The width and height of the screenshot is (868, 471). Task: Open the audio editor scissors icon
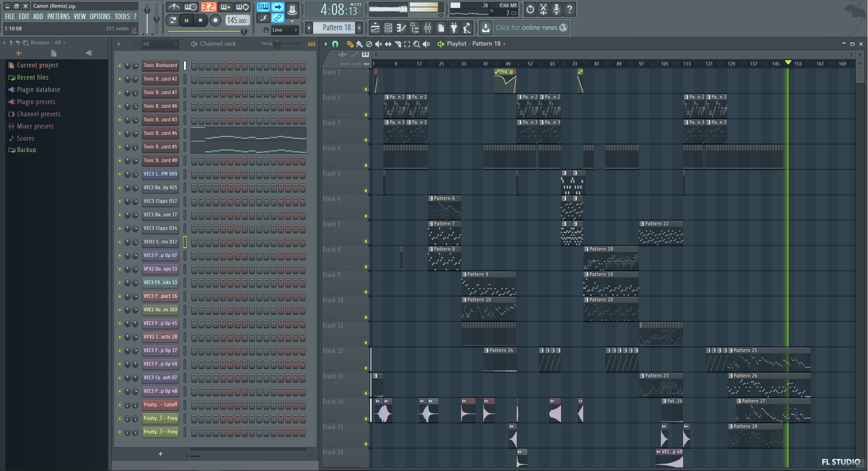tap(543, 9)
